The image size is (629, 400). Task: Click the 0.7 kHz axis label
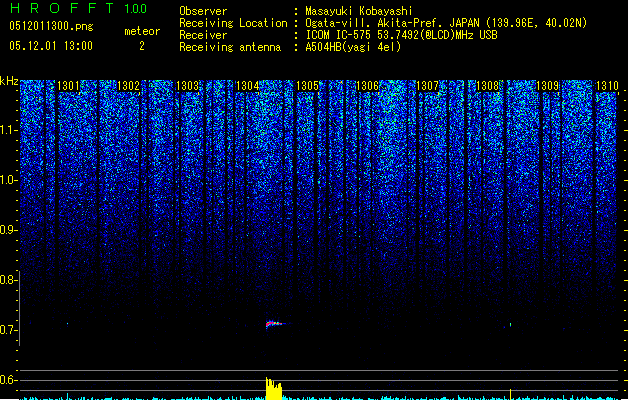point(8,330)
